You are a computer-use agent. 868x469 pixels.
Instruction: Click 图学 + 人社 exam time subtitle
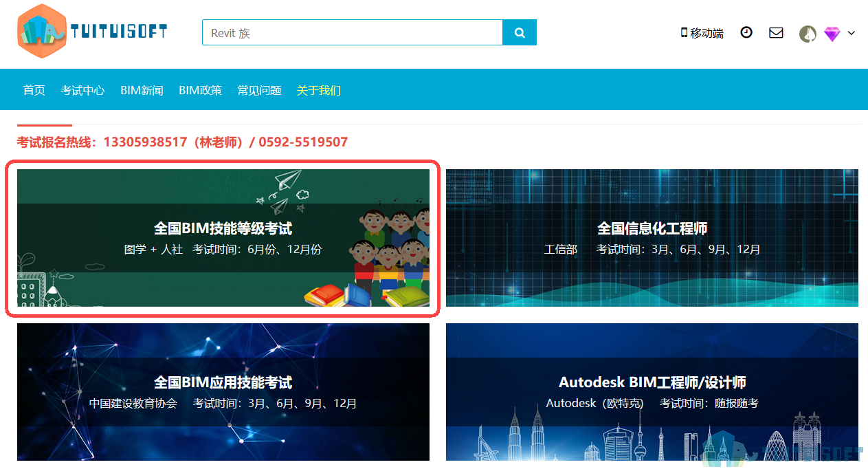[223, 250]
